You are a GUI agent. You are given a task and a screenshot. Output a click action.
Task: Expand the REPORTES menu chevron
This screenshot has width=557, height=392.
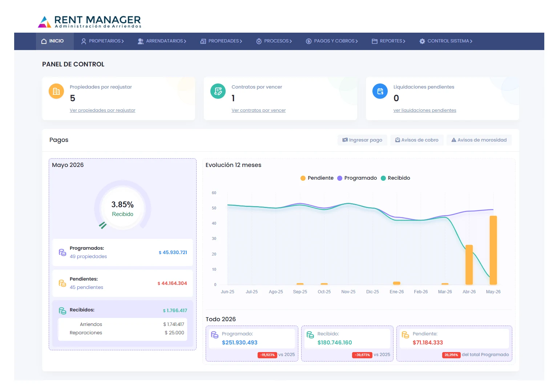pyautogui.click(x=404, y=41)
